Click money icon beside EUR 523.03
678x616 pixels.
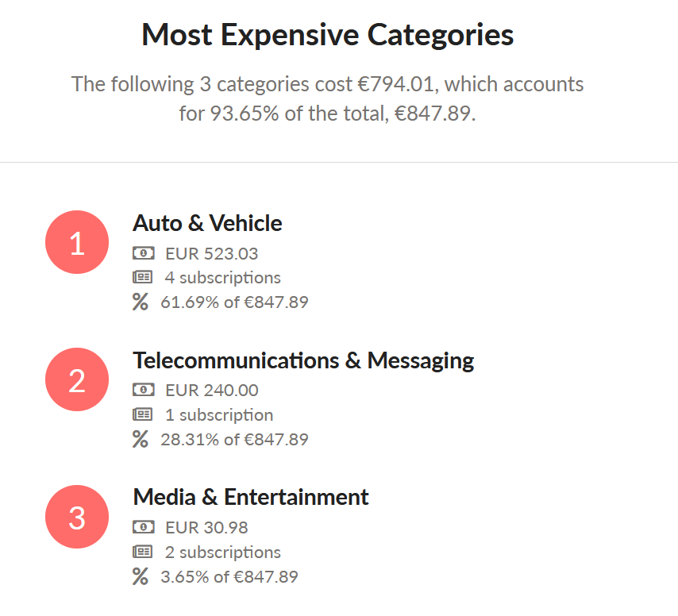click(143, 253)
